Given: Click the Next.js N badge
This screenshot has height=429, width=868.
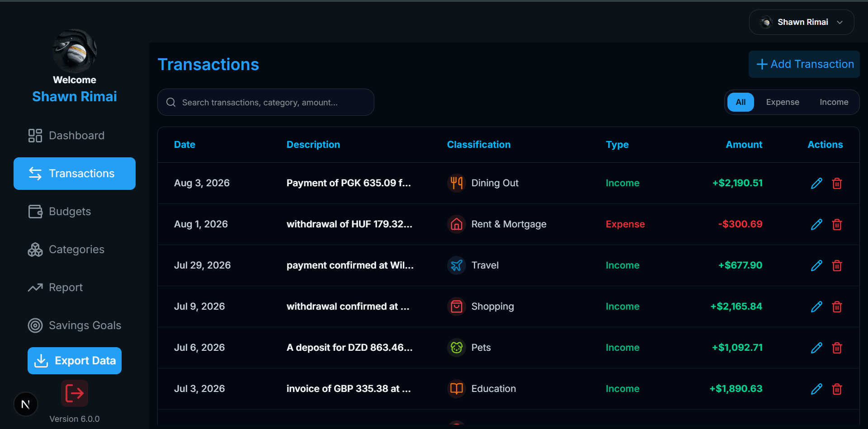Looking at the screenshot, I should pos(26,404).
